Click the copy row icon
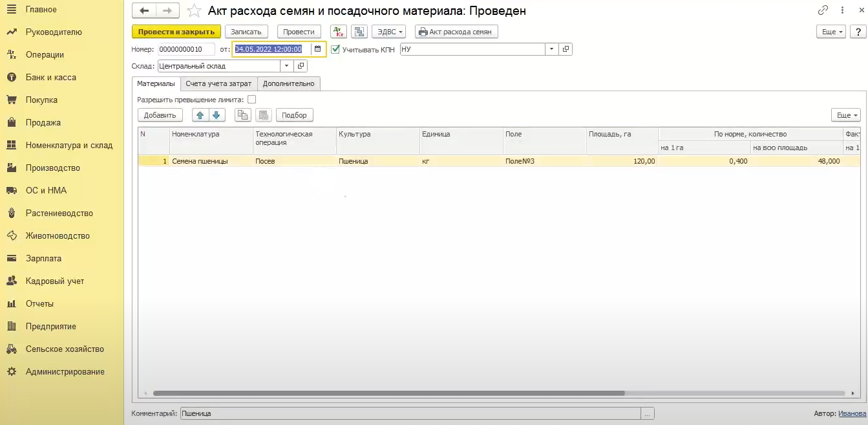 tap(242, 115)
